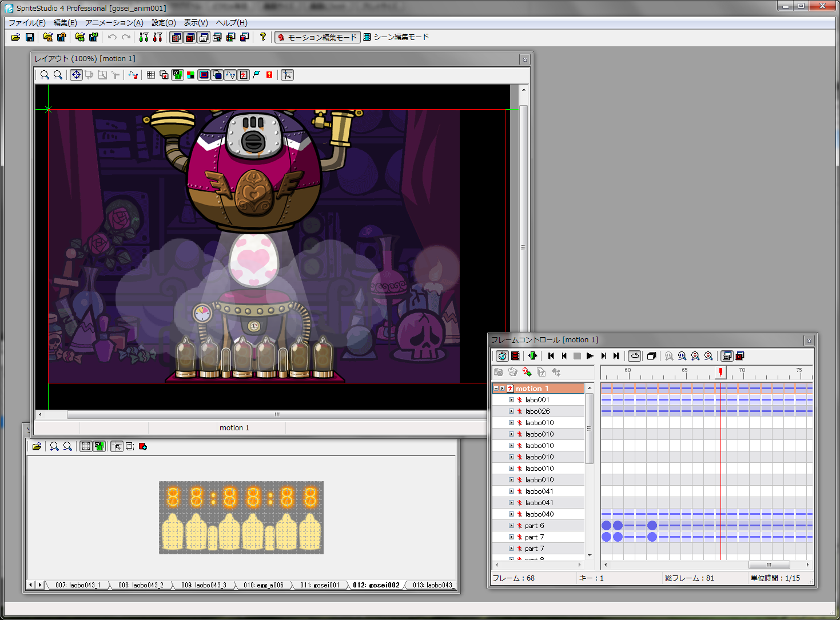This screenshot has height=620, width=840.
Task: Expand the labo001 part row
Action: pyautogui.click(x=511, y=400)
